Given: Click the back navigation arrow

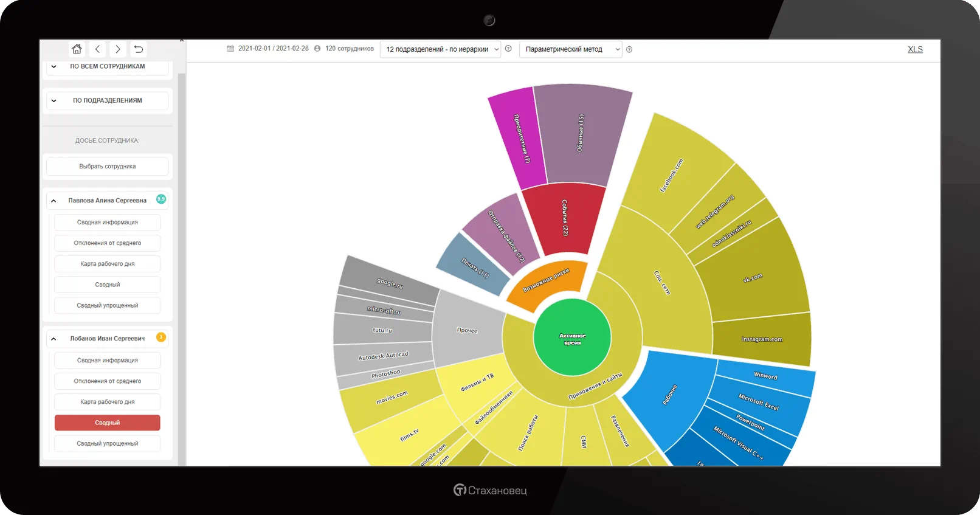Looking at the screenshot, I should point(97,49).
